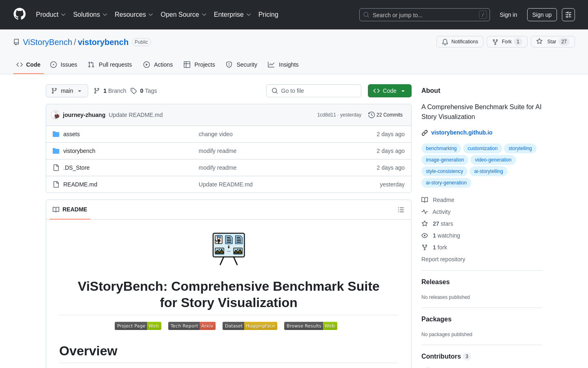
Task: Select the ai-story-generation topic tag
Action: pyautogui.click(x=446, y=183)
